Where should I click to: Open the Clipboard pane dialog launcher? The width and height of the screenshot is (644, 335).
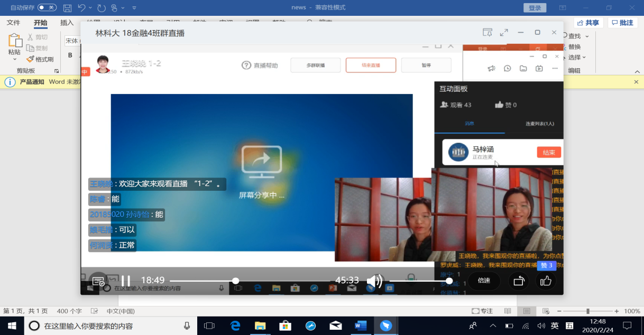[x=57, y=71]
